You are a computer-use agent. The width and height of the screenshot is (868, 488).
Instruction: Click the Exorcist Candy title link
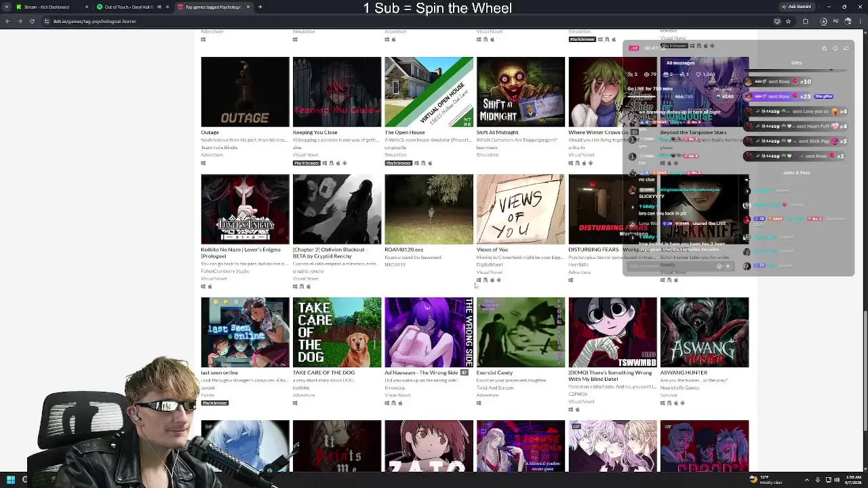494,373
